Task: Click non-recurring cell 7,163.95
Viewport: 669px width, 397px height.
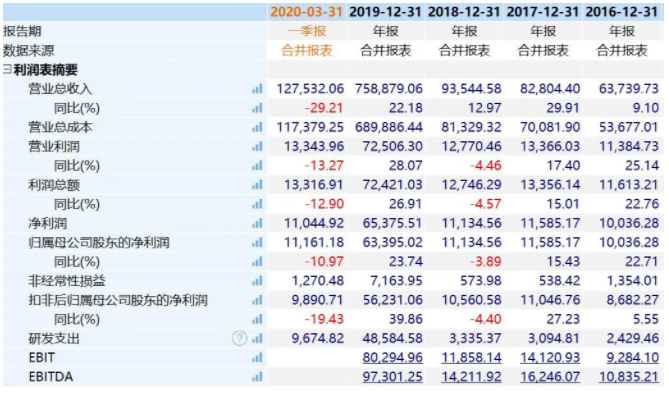Action: tap(396, 281)
